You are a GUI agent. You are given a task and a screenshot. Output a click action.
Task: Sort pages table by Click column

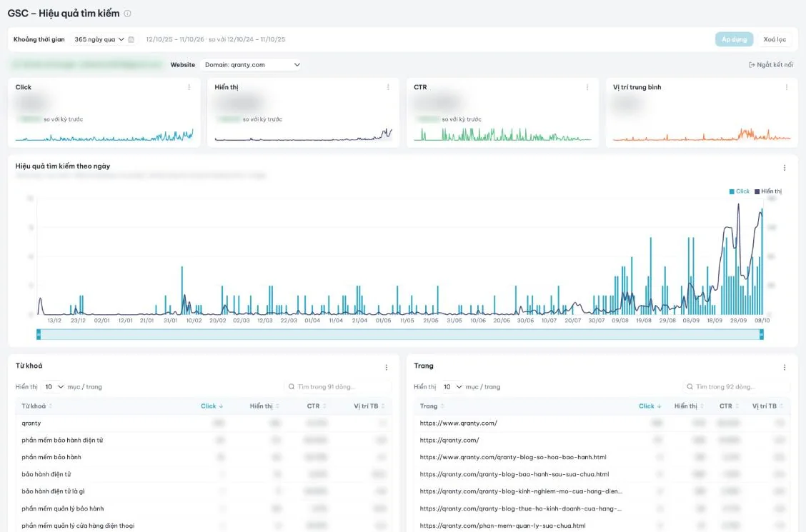click(650, 406)
